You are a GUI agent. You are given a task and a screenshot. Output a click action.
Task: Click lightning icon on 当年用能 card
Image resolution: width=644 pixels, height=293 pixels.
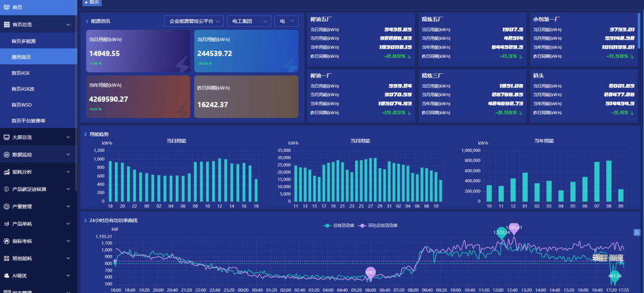tap(182, 110)
